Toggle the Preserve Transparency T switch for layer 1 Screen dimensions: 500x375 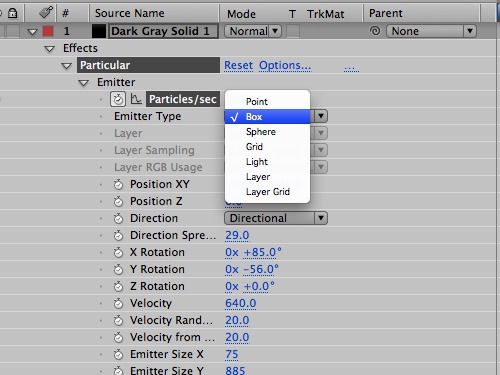(x=293, y=31)
